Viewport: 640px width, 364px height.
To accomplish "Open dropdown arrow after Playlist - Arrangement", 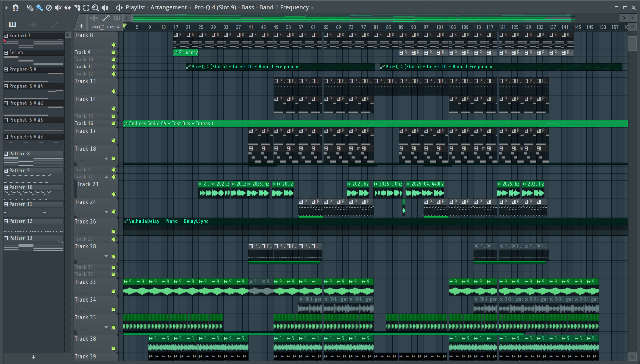I will (190, 8).
